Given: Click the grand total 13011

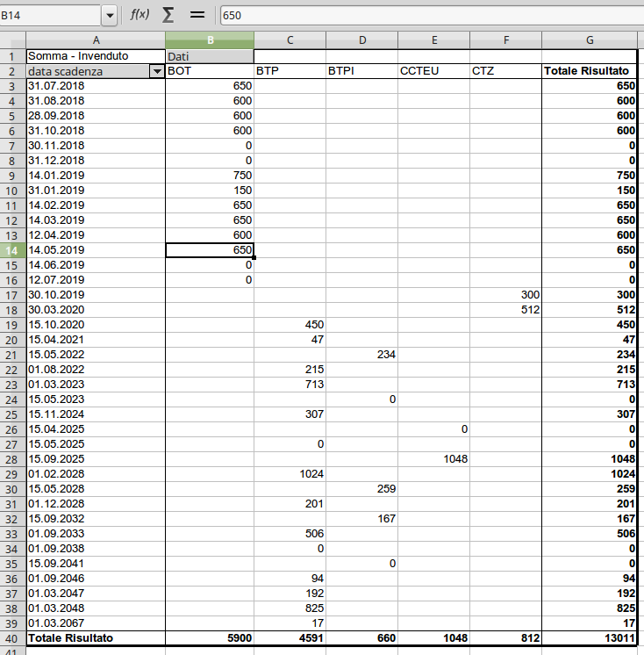Looking at the screenshot, I should pos(590,637).
